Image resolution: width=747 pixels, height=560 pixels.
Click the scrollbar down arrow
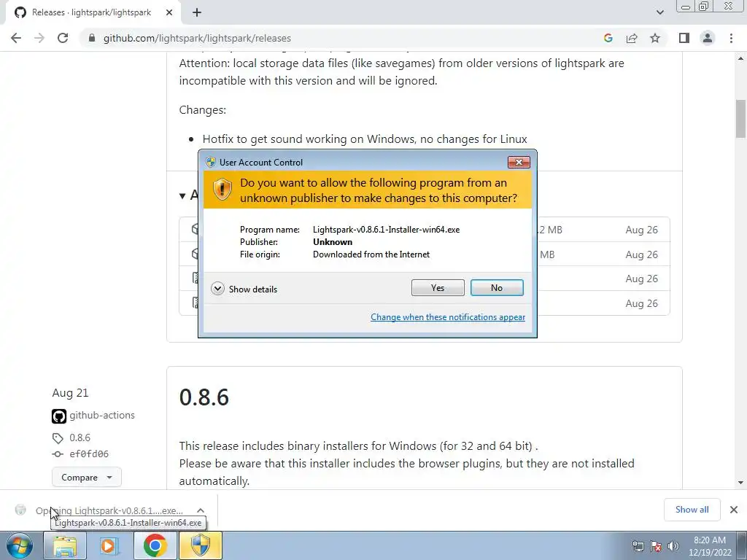[x=740, y=483]
